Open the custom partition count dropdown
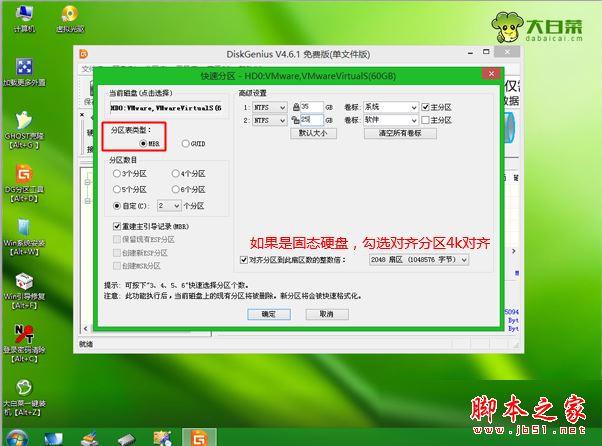This screenshot has height=446, width=602. point(169,206)
